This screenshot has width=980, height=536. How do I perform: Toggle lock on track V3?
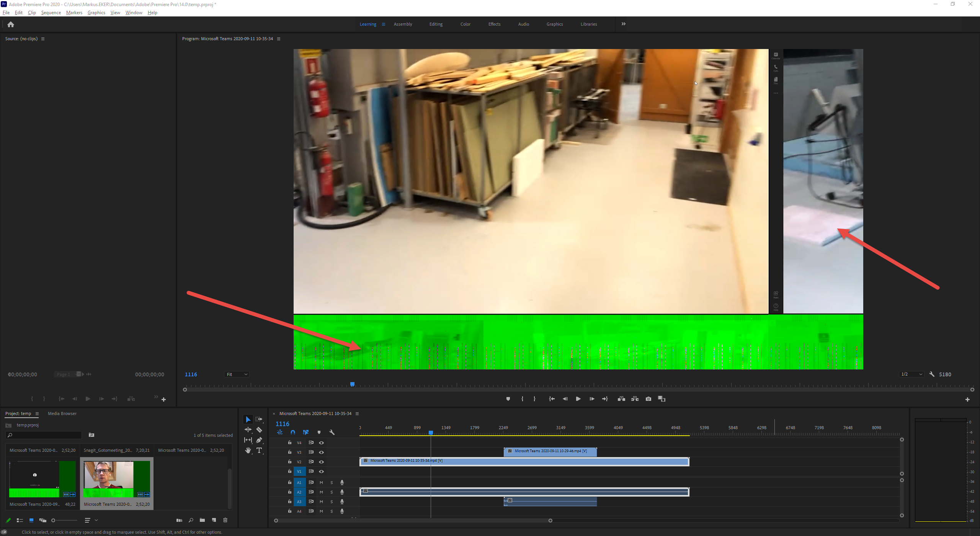(290, 452)
